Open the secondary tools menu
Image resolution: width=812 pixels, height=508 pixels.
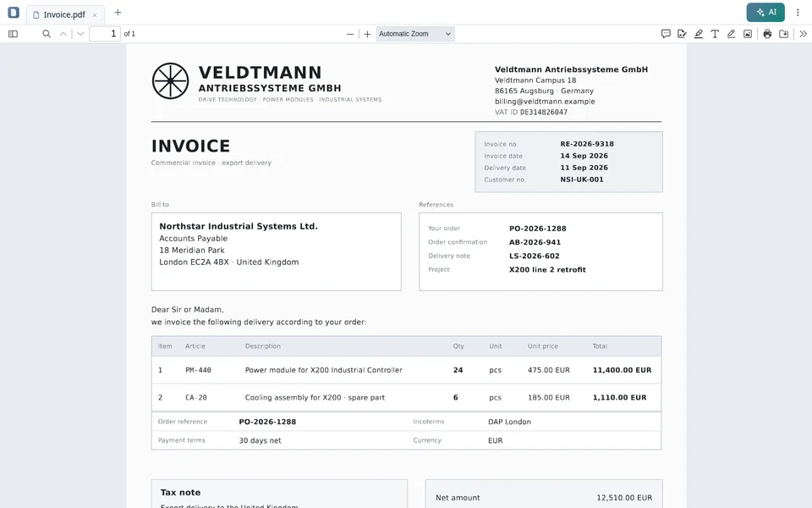coord(804,34)
